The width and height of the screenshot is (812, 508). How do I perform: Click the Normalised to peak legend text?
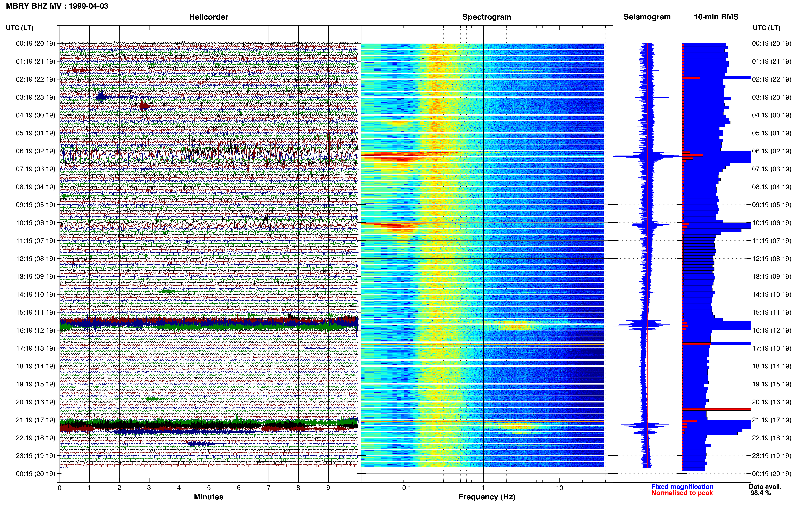point(682,493)
